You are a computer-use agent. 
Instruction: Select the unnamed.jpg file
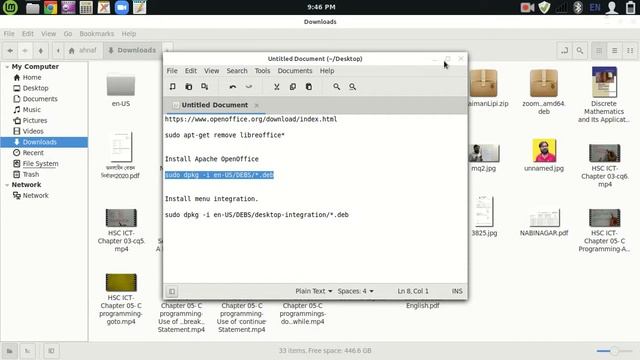pos(544,155)
